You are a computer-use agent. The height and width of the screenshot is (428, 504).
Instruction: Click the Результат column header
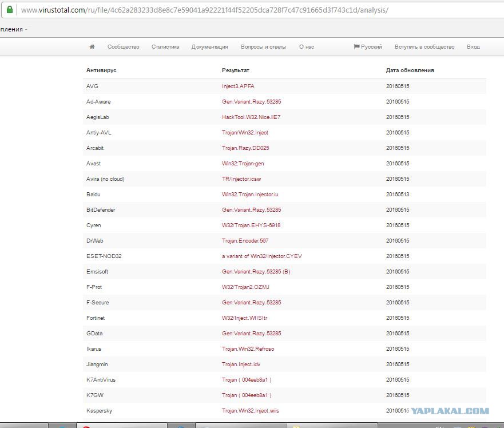click(x=236, y=70)
